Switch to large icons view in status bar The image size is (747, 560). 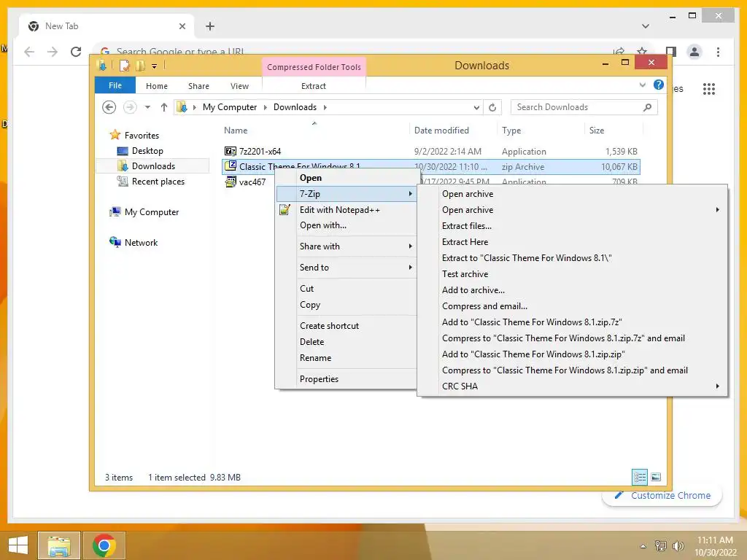[x=656, y=477]
